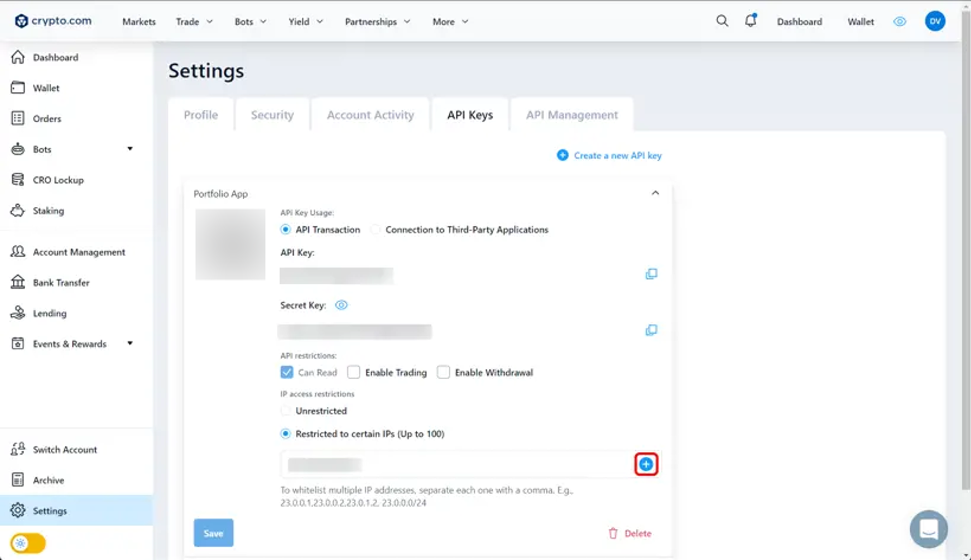Viewport: 971px width, 560px height.
Task: Open the notifications bell
Action: [751, 21]
